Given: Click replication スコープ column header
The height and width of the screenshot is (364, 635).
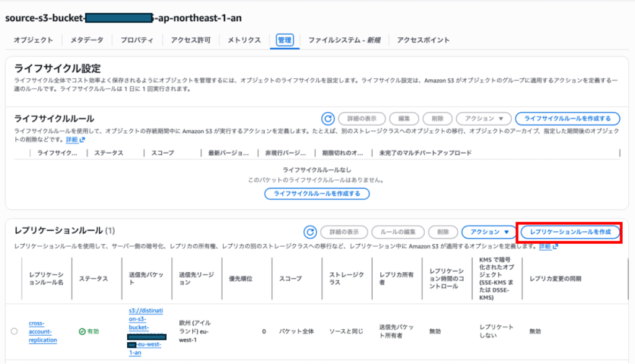Looking at the screenshot, I should [x=290, y=278].
